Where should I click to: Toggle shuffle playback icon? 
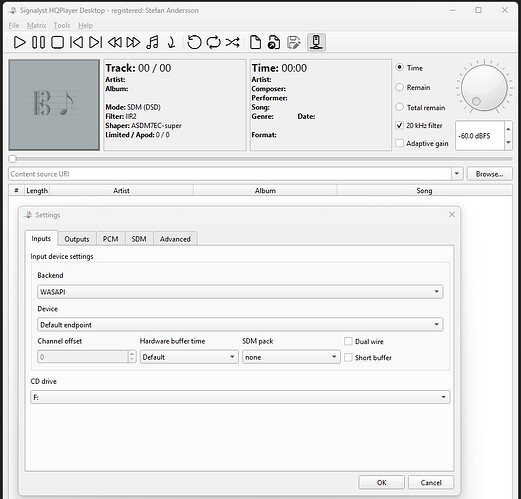(232, 42)
